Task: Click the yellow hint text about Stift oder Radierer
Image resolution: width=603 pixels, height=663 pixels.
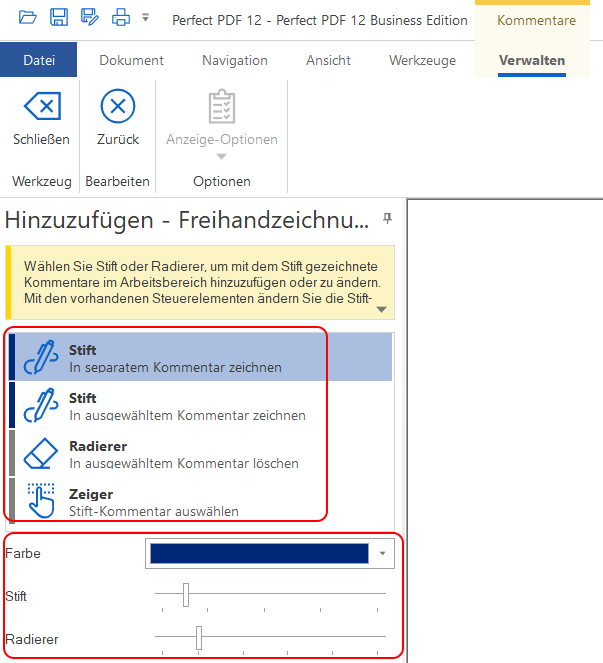Action: [x=202, y=282]
